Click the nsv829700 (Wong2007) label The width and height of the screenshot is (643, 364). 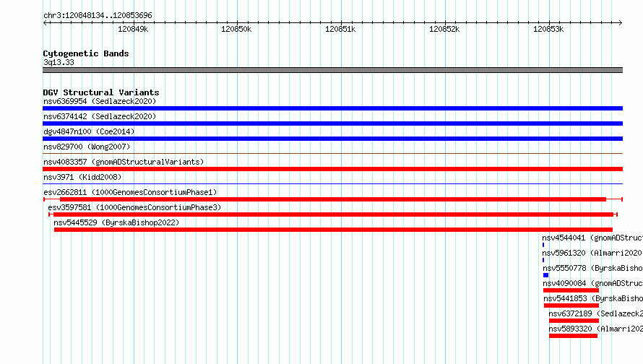pyautogui.click(x=87, y=147)
